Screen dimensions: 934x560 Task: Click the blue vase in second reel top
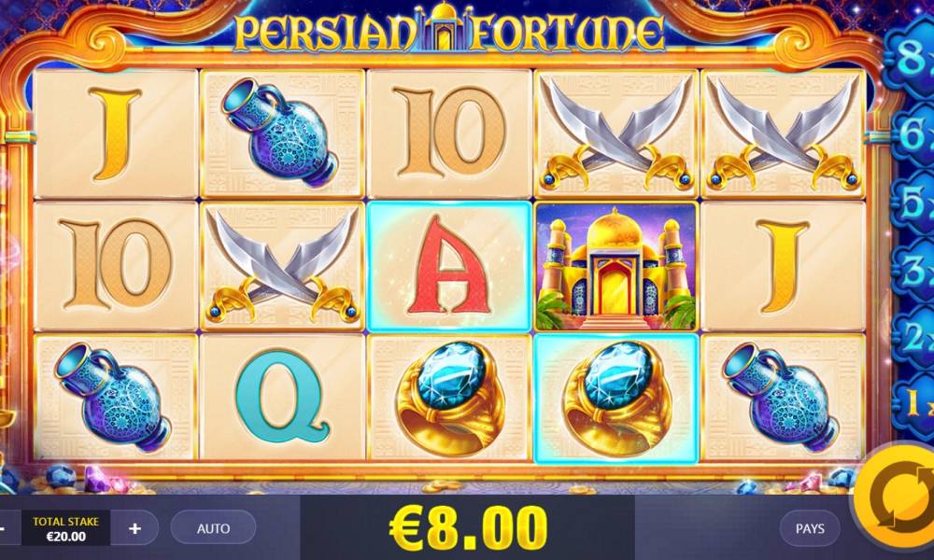pos(282,133)
